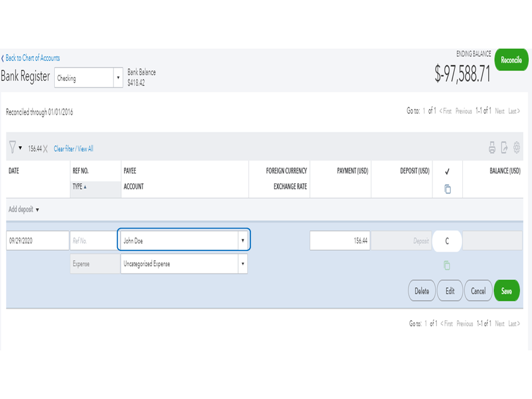Image resolution: width=532 pixels, height=399 pixels.
Task: Expand the John Doe payee dropdown
Action: coord(243,241)
